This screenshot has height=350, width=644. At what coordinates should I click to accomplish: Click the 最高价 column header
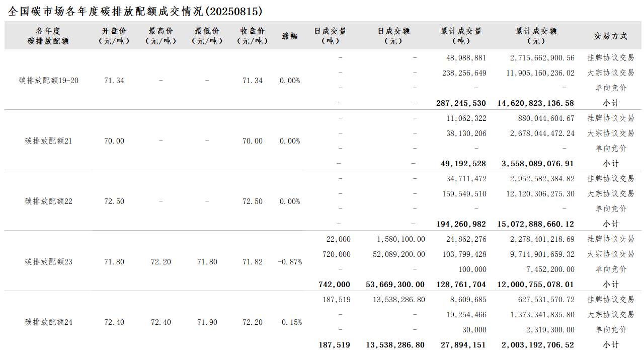[x=161, y=36]
